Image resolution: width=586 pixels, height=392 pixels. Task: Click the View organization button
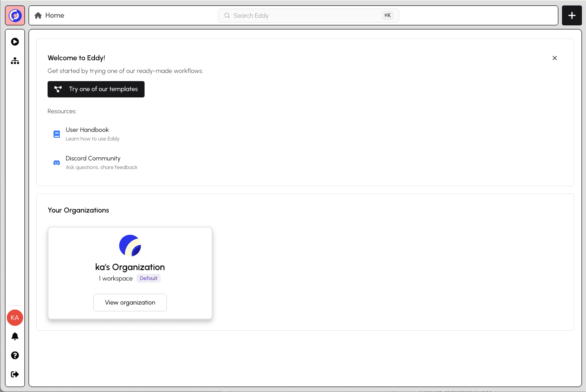(x=130, y=302)
